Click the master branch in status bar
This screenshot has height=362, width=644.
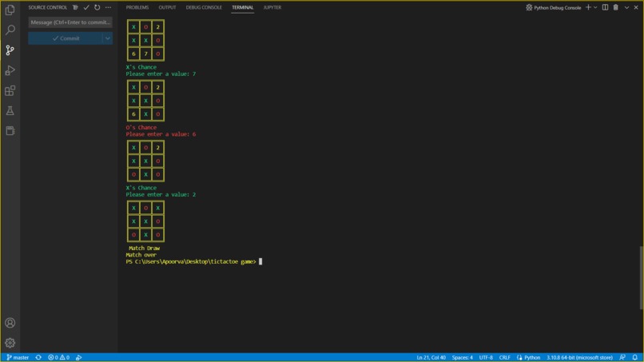coord(18,357)
